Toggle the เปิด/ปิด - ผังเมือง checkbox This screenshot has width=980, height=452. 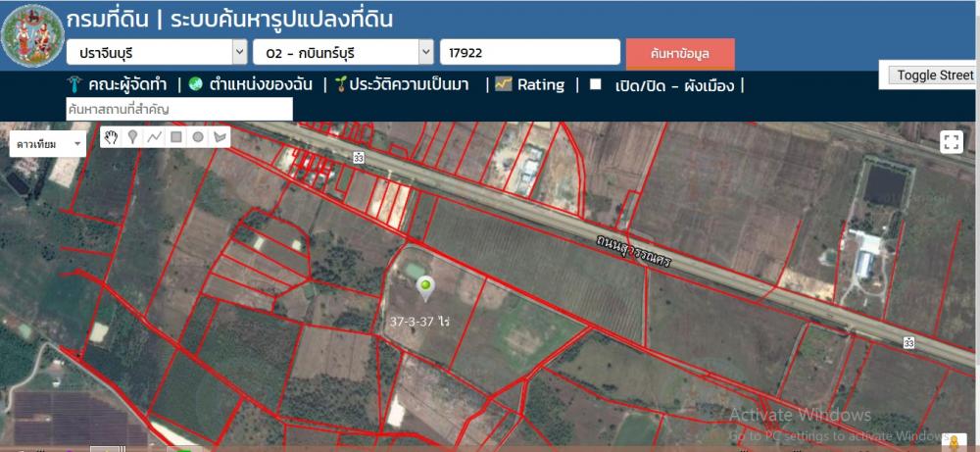point(595,83)
